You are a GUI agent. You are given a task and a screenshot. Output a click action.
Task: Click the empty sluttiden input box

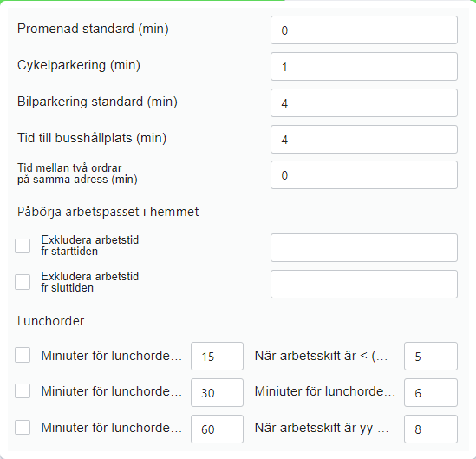pyautogui.click(x=364, y=285)
